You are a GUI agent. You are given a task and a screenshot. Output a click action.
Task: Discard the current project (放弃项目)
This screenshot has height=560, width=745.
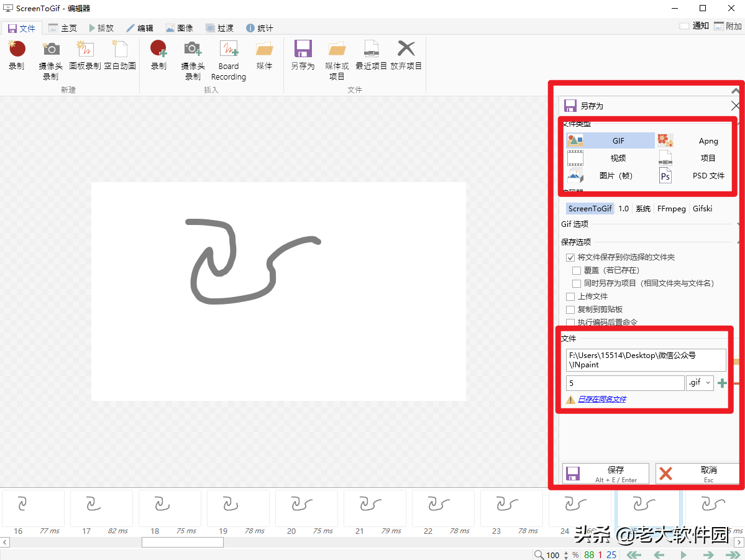click(x=406, y=55)
